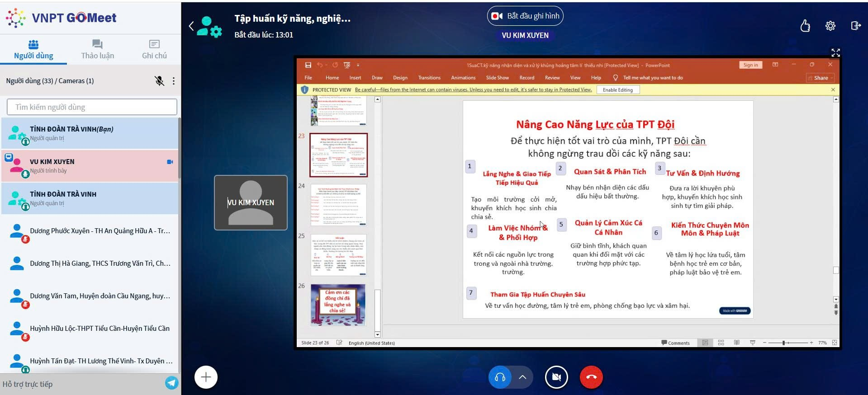This screenshot has height=395, width=868.
Task: Expand audio options chevron arrow
Action: (522, 377)
